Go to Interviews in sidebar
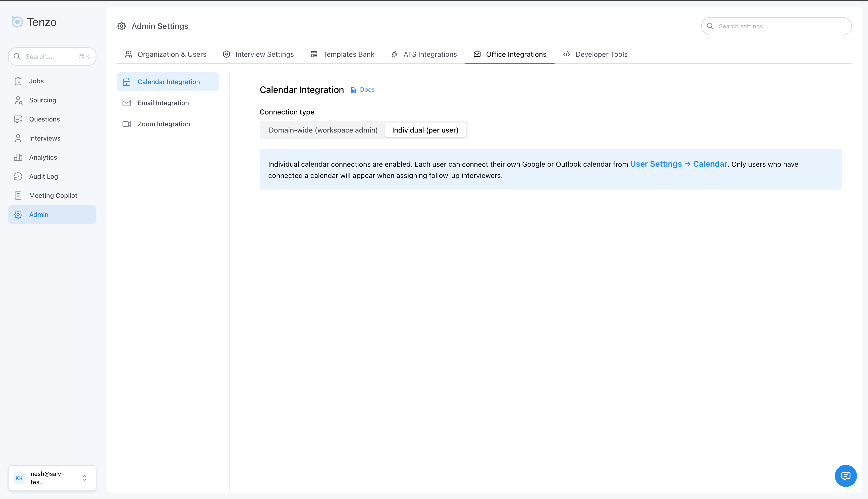 point(52,139)
